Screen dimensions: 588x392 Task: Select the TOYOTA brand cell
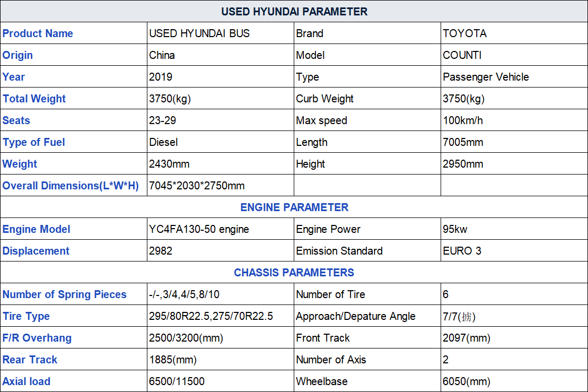click(514, 33)
